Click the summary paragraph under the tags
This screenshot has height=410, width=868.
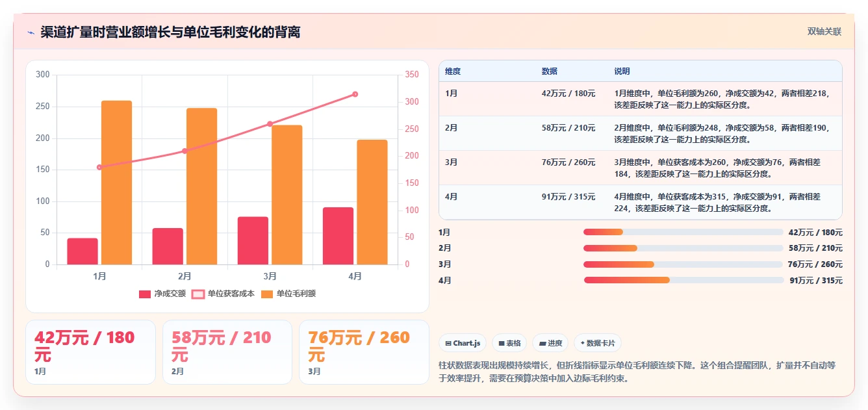tap(637, 372)
